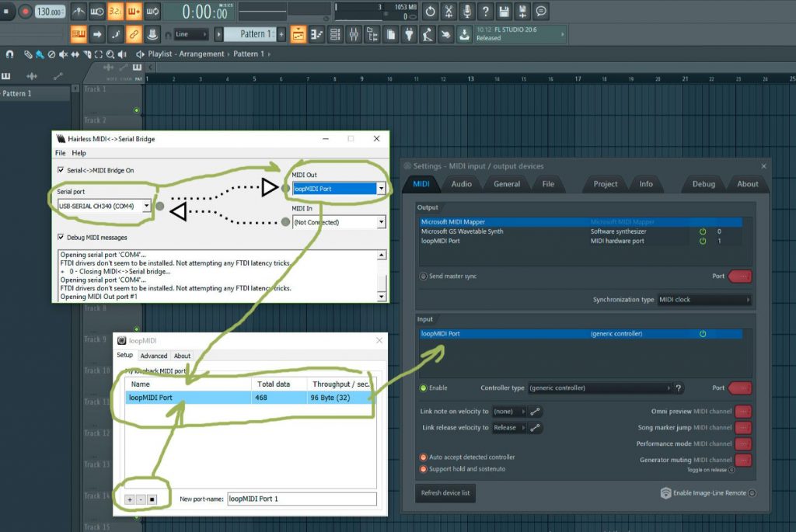Open the Synchronization type dropdown
This screenshot has height=532, width=796.
point(704,300)
